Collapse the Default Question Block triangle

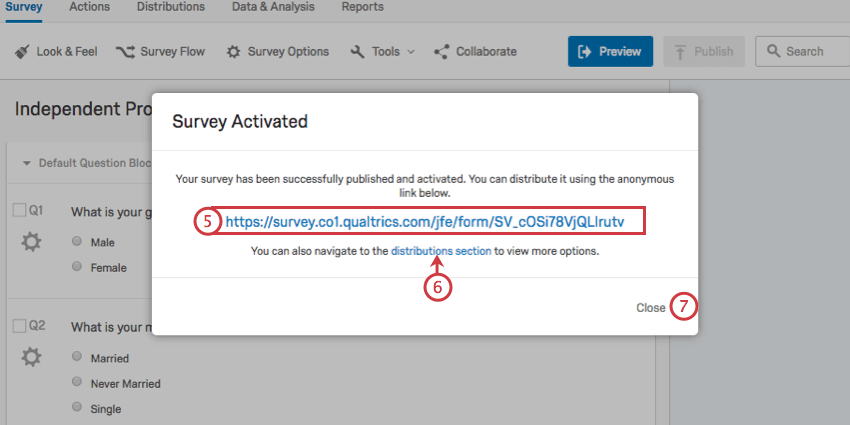tap(27, 163)
